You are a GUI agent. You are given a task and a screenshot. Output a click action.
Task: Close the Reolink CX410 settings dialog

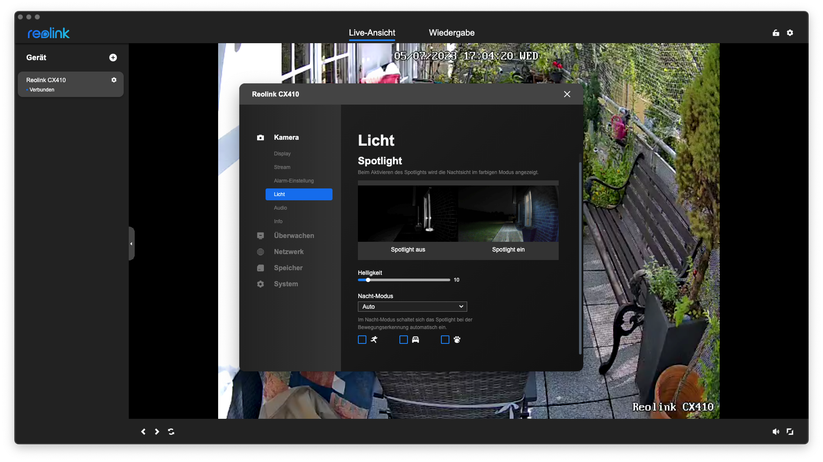click(x=567, y=94)
